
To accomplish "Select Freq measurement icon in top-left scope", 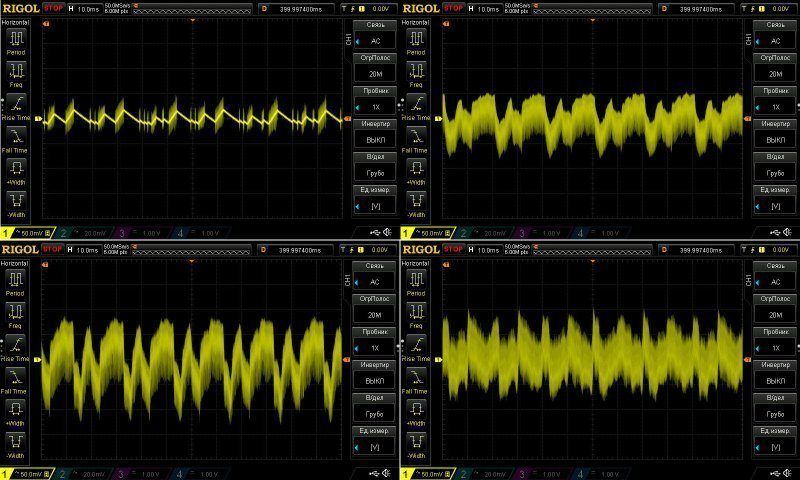I will coord(16,72).
